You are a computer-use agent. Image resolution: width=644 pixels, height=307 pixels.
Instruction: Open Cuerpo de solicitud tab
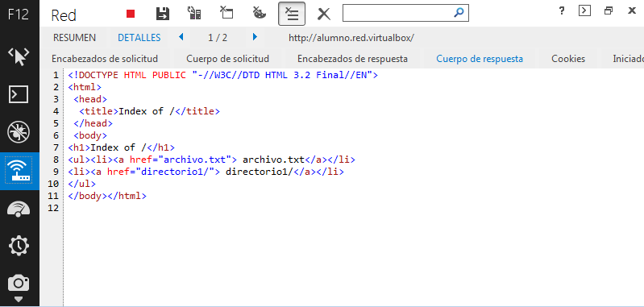pos(227,59)
